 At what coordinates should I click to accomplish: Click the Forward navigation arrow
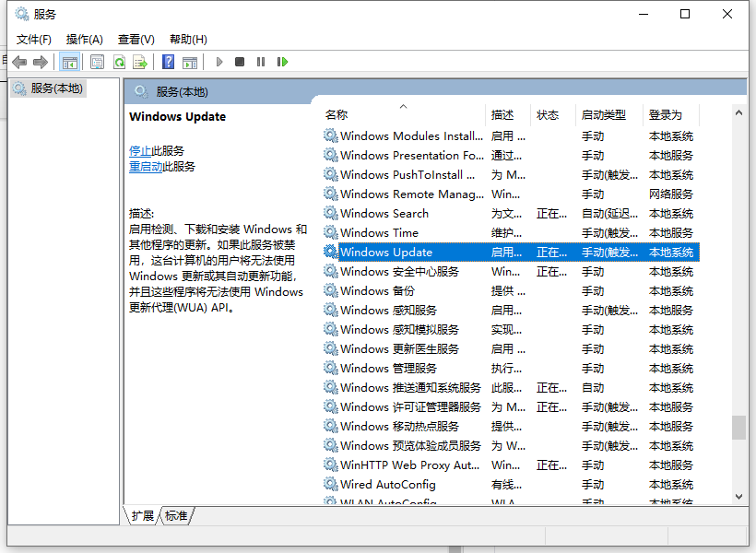40,61
